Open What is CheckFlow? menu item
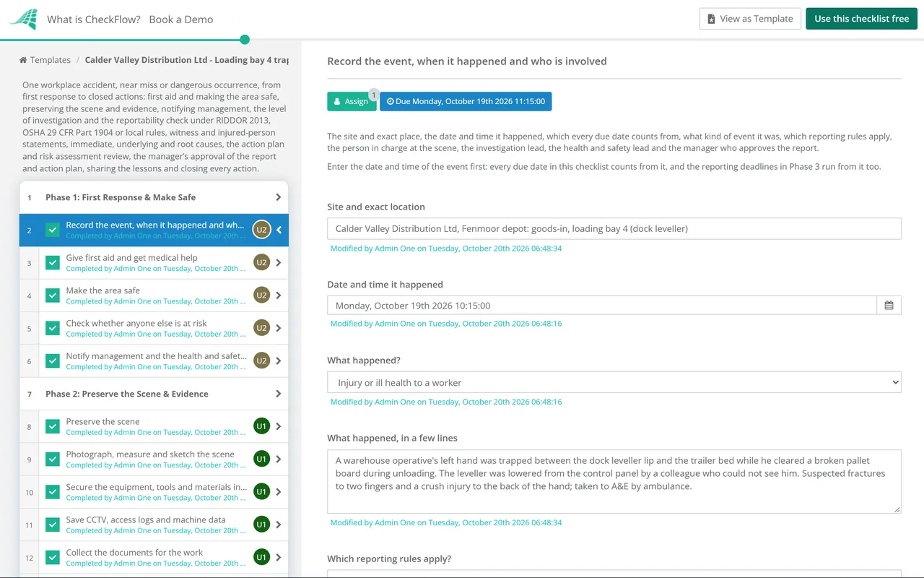This screenshot has width=924, height=578. coord(94,20)
